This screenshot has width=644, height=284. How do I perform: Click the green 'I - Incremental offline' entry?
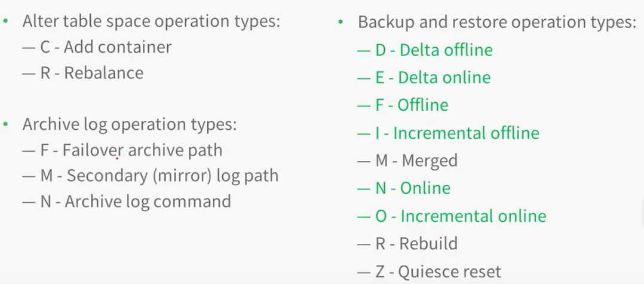coord(448,133)
